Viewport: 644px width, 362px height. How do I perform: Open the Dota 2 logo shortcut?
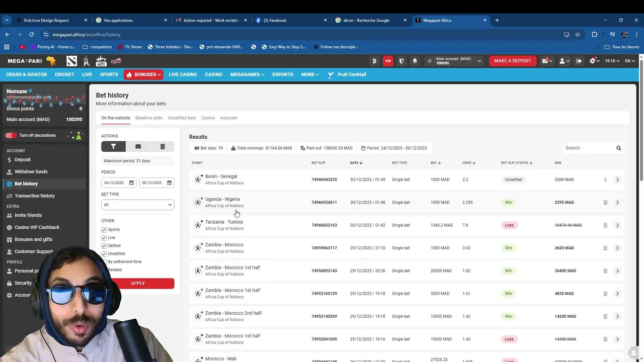(71, 61)
